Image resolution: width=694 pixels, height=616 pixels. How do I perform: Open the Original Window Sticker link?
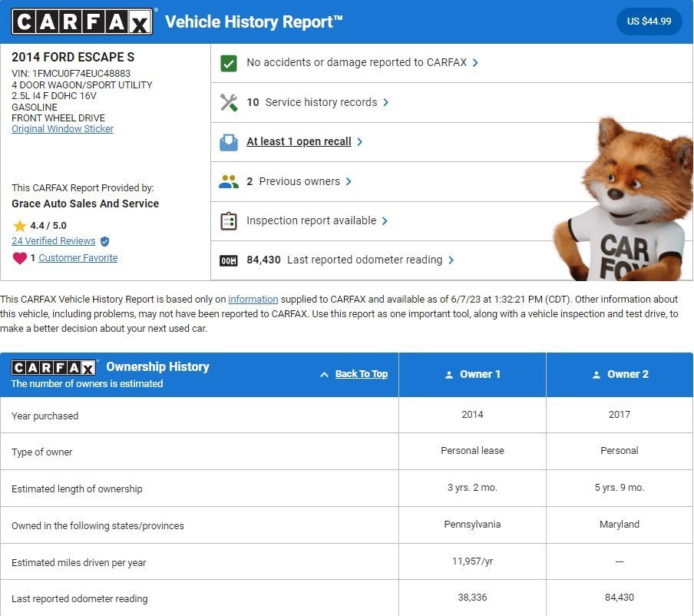[62, 129]
